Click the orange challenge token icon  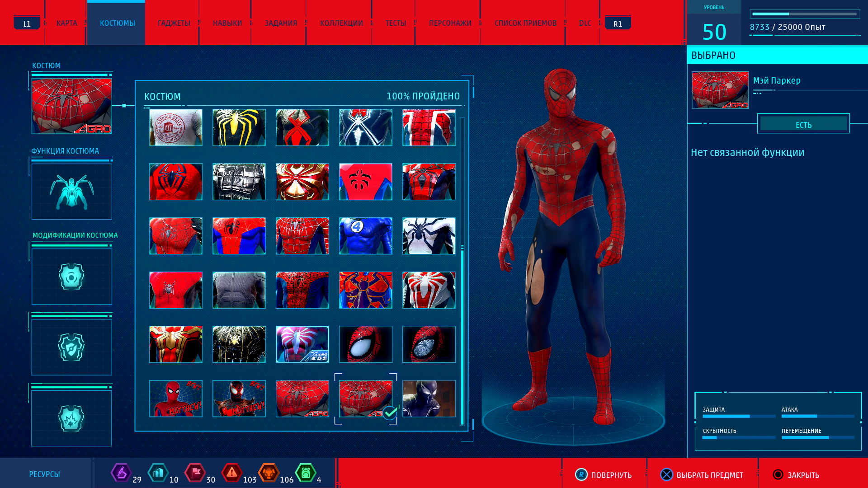(269, 473)
